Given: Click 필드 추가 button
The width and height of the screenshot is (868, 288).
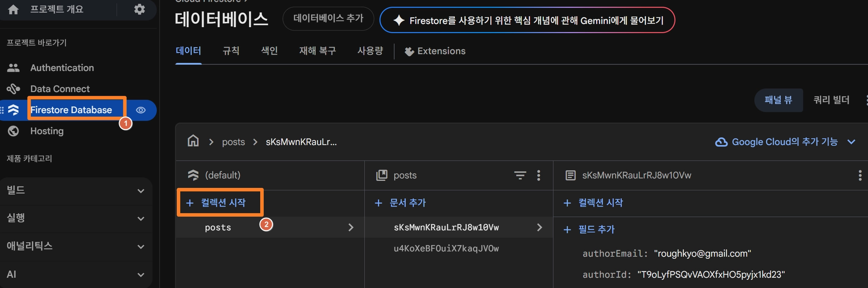Looking at the screenshot, I should tap(589, 230).
